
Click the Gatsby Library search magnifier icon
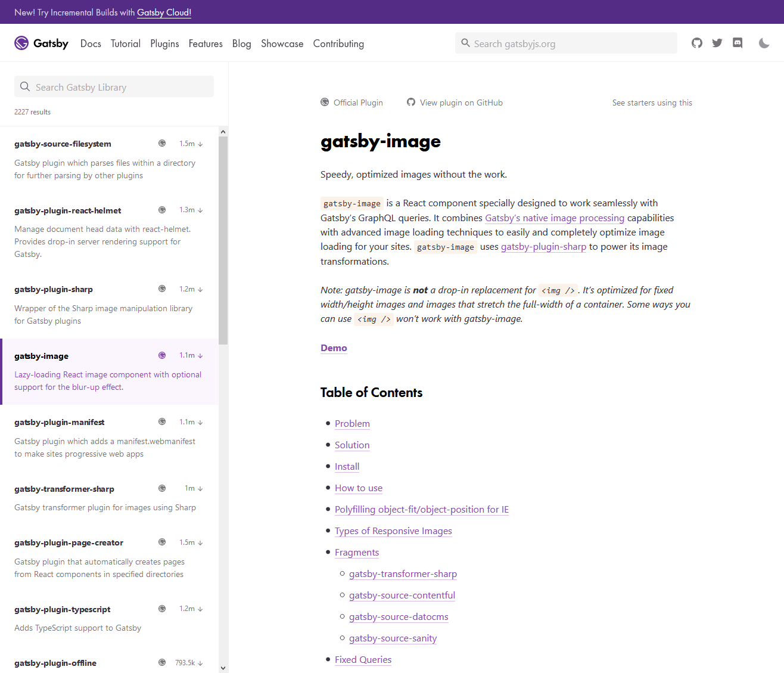click(25, 86)
